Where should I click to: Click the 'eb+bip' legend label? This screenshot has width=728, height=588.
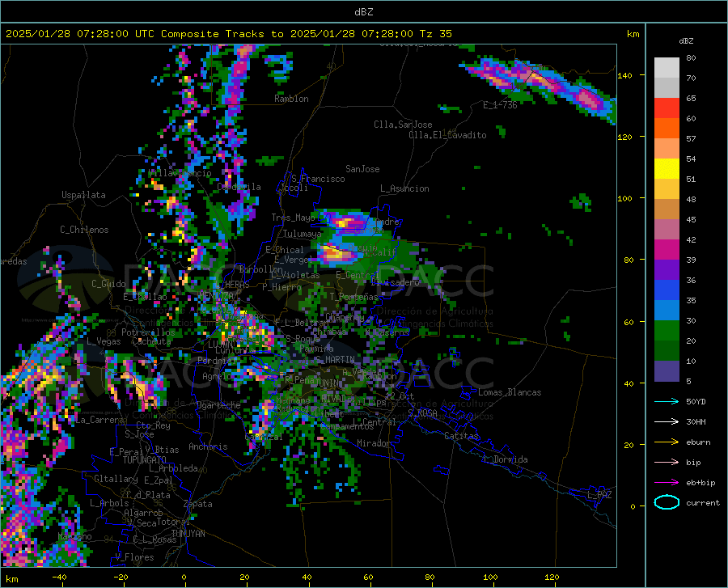pos(700,482)
